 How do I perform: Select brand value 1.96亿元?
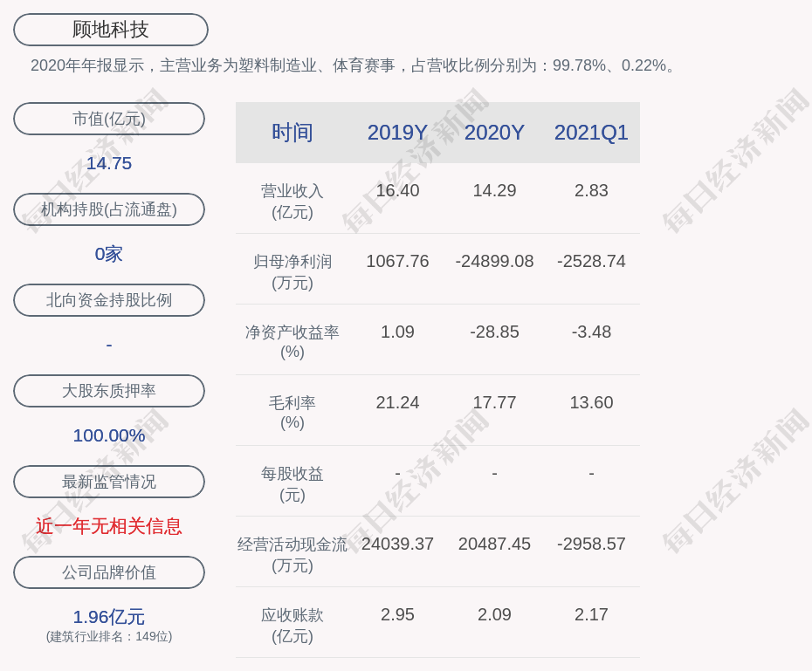pos(109,617)
